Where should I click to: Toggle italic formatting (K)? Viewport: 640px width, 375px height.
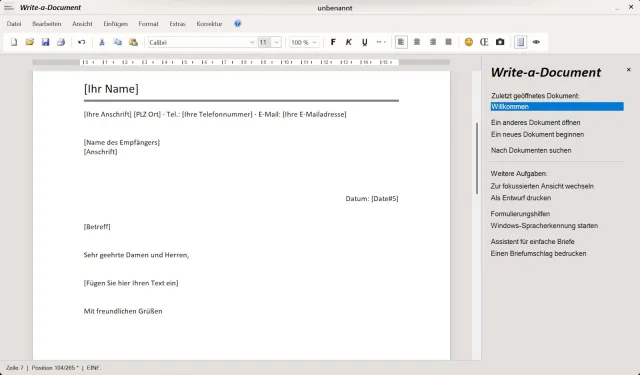point(349,42)
